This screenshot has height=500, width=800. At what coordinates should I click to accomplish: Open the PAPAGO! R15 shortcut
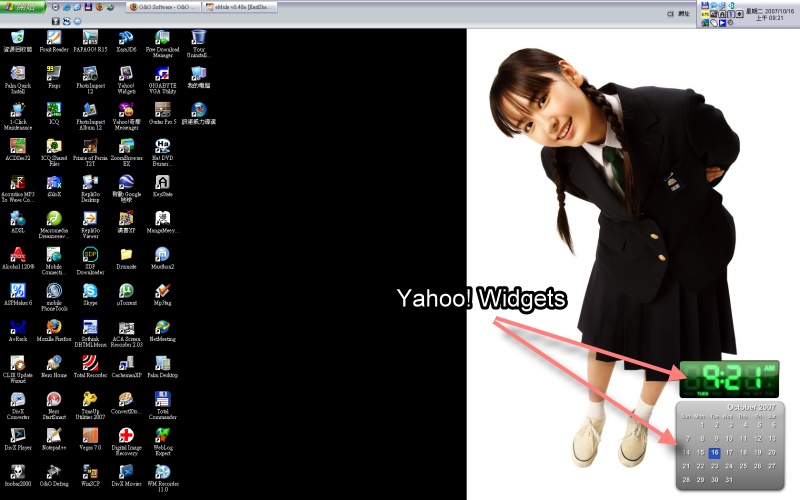click(x=90, y=41)
